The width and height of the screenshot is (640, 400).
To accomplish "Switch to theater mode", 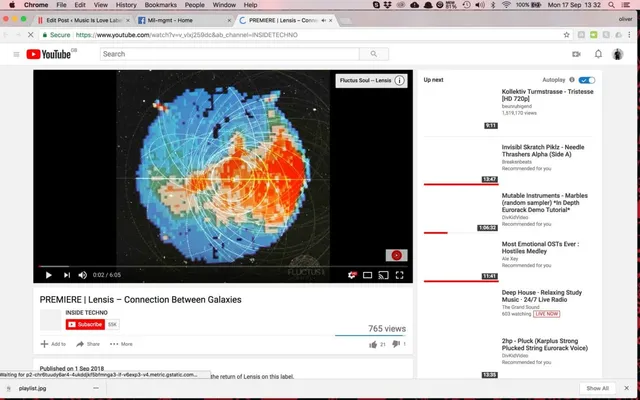I will pos(367,275).
